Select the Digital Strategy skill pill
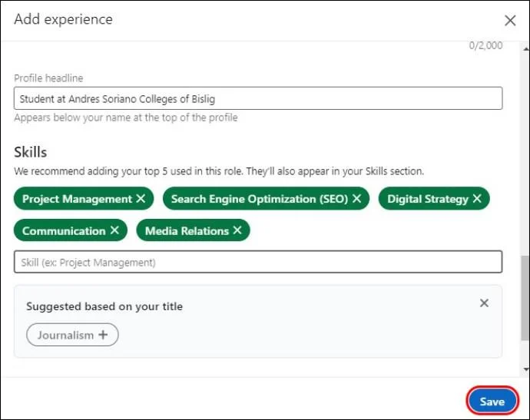 pos(434,198)
